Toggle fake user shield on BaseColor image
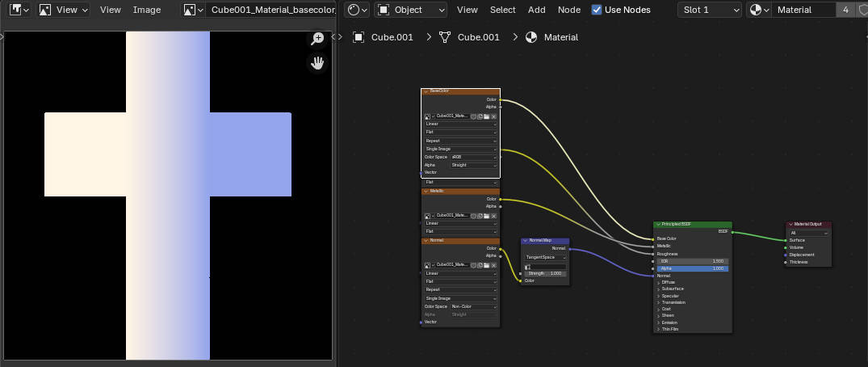This screenshot has width=868, height=367. pyautogui.click(x=473, y=116)
